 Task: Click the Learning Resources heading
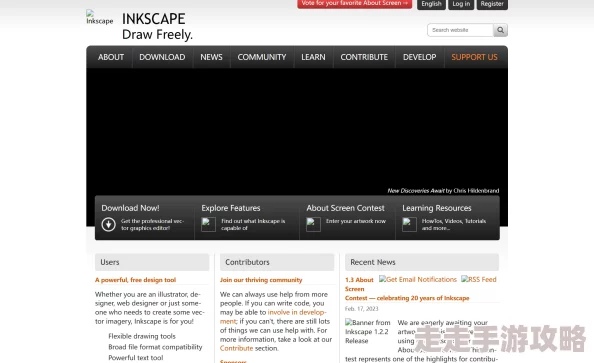pyautogui.click(x=437, y=208)
